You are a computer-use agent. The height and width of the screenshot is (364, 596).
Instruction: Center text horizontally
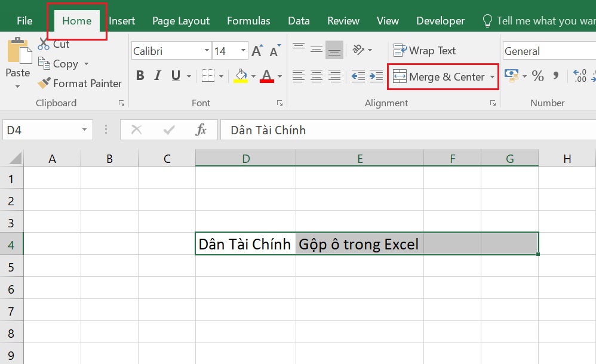317,76
